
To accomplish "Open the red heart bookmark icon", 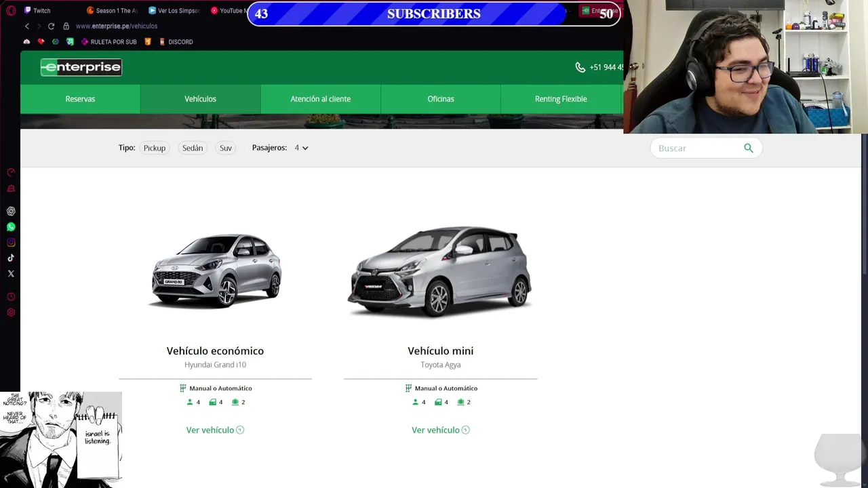I will click(x=41, y=41).
